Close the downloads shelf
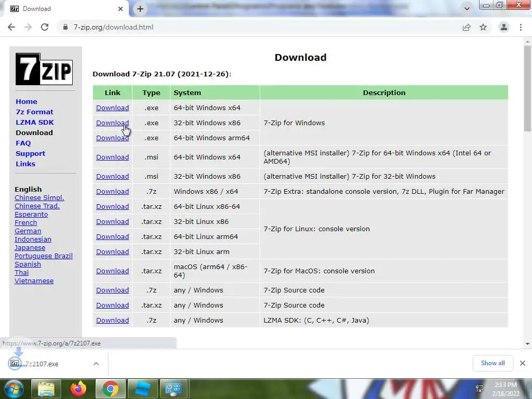This screenshot has width=532, height=399. pos(523,363)
